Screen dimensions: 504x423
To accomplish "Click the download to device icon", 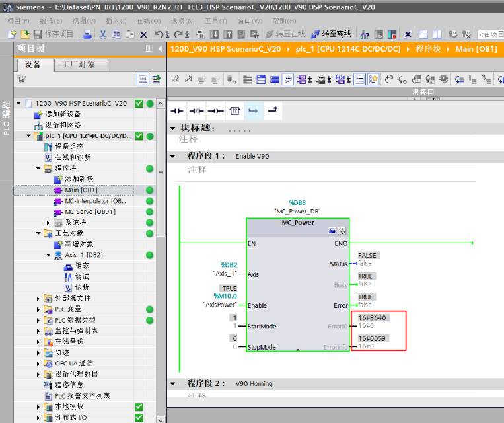I will tap(214, 34).
